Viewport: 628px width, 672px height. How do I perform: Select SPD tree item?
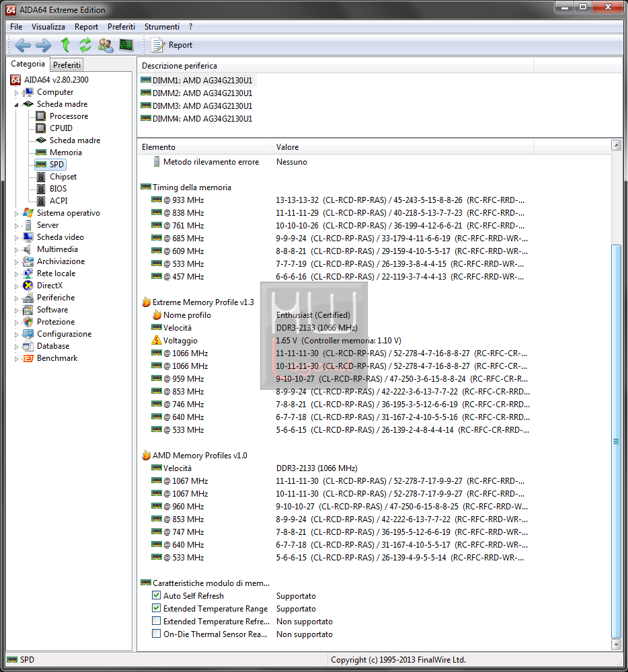coord(56,164)
